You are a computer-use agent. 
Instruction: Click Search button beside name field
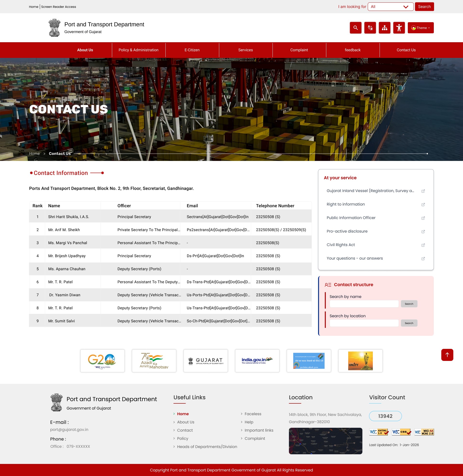[x=409, y=304]
